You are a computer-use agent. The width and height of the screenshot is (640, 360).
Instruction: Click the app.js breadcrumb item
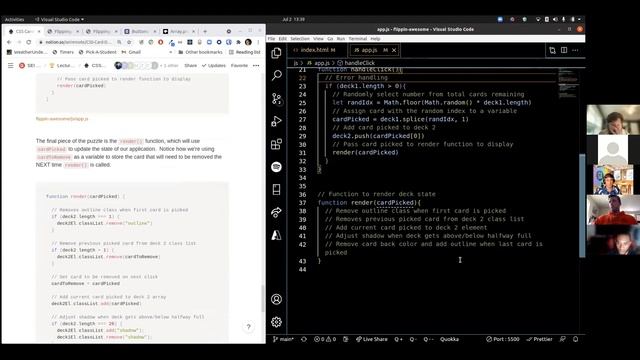click(318, 63)
